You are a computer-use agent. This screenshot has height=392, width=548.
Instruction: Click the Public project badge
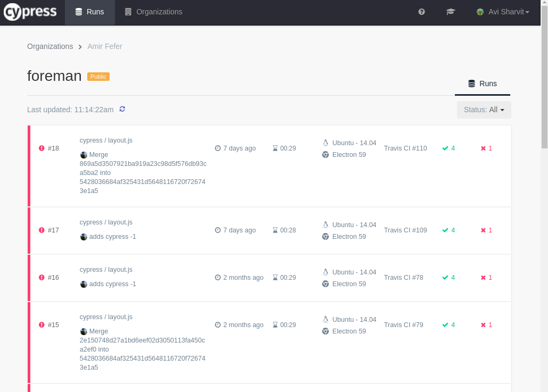[98, 77]
